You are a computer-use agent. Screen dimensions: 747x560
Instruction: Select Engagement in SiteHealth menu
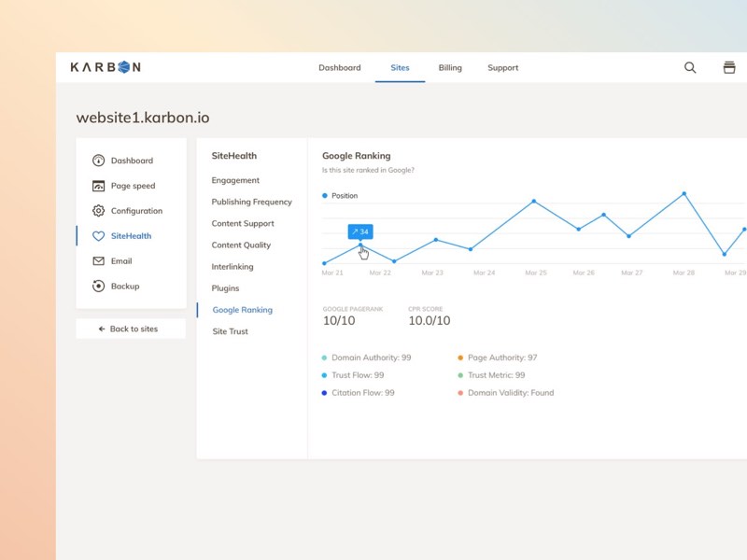point(235,180)
